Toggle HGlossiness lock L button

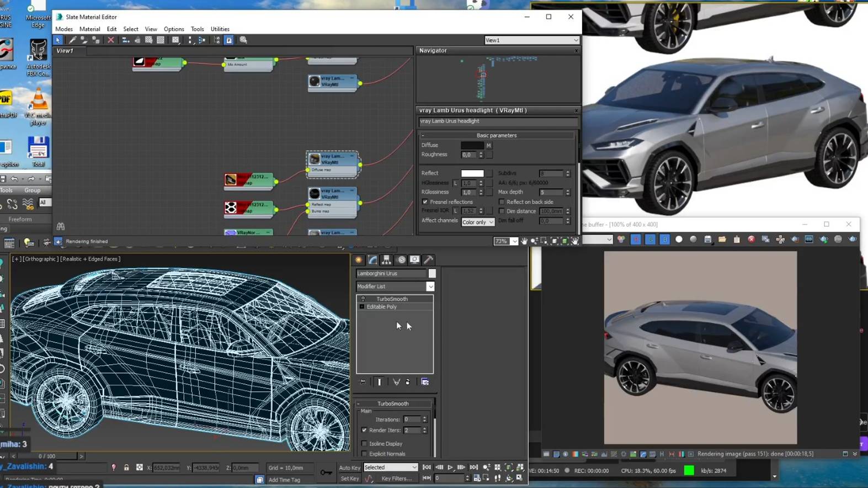click(x=455, y=183)
